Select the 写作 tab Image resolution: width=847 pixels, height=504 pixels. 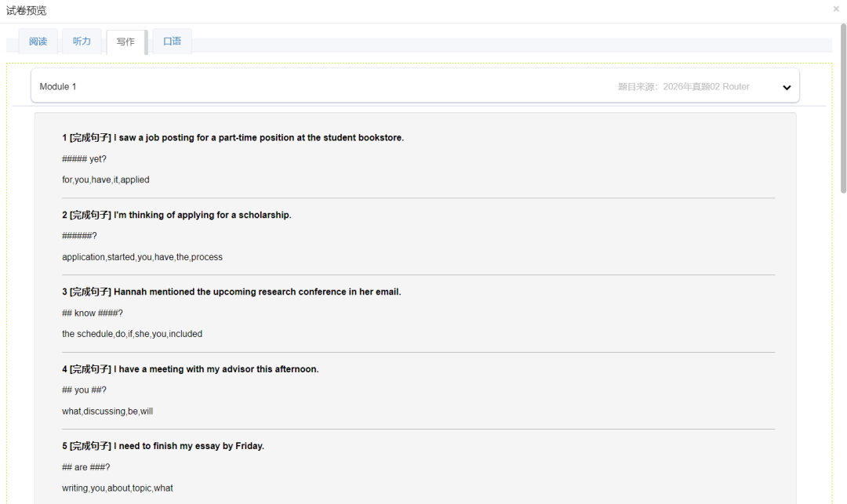125,42
